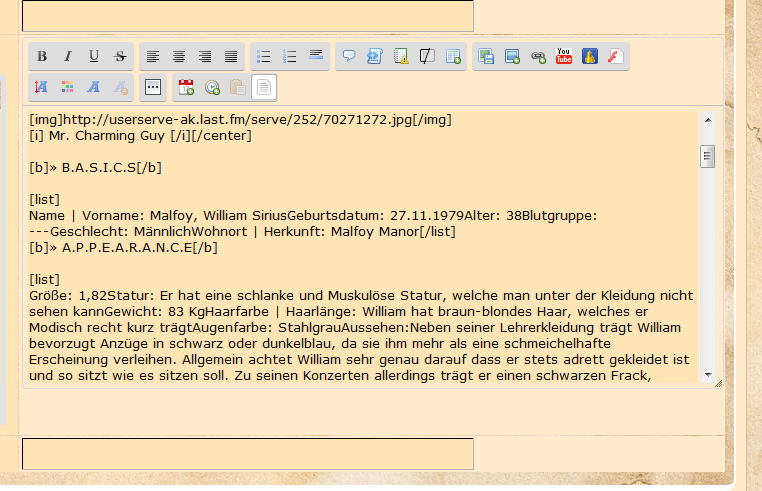This screenshot has width=762, height=491.
Task: Apply strikethrough formatting
Action: [x=120, y=56]
